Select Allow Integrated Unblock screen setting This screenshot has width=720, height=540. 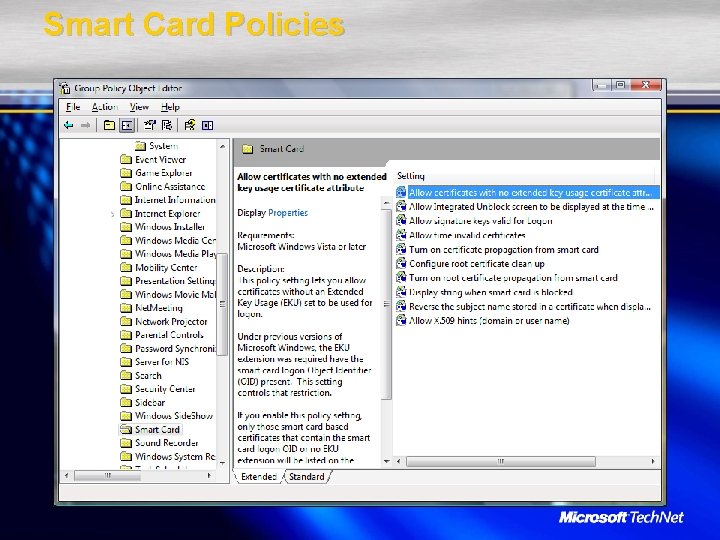pos(526,207)
